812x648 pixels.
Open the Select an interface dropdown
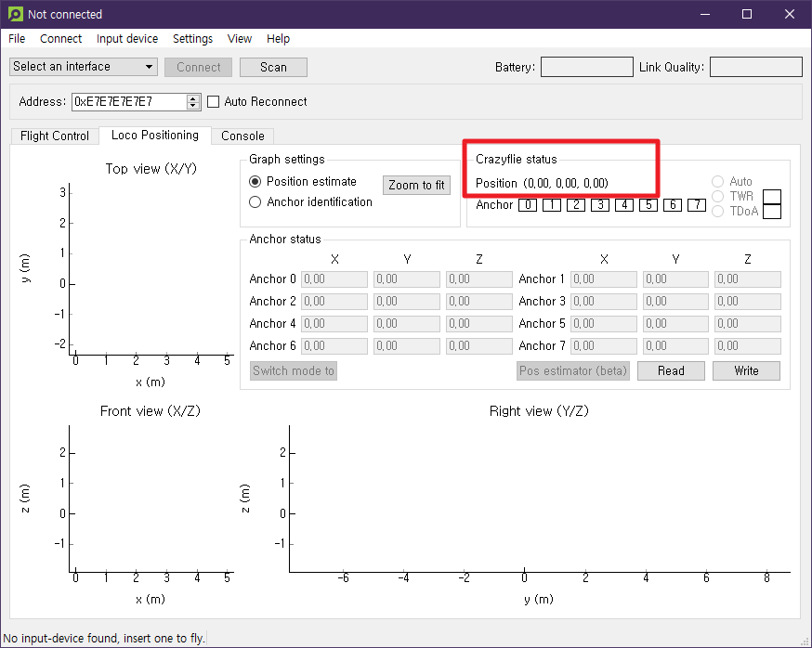[84, 67]
